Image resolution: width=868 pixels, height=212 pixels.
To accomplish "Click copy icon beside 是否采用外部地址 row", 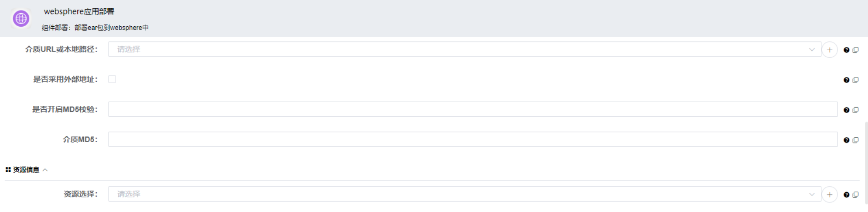I will (855, 80).
